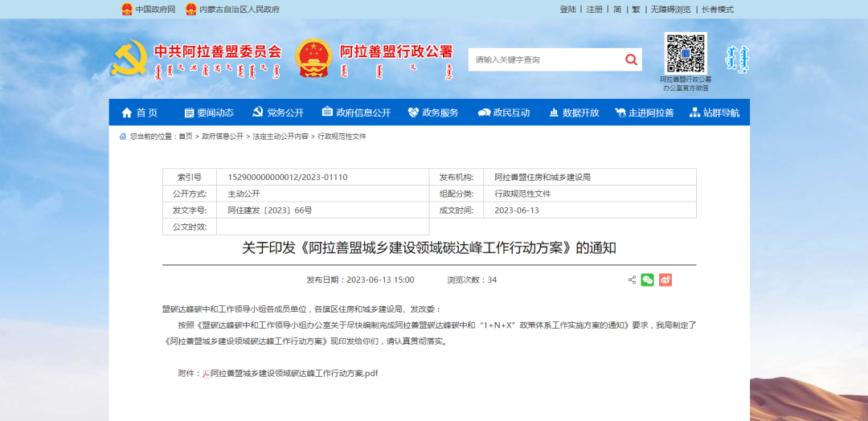
Task: Open the 首页 navigation tab
Action: pyautogui.click(x=139, y=112)
